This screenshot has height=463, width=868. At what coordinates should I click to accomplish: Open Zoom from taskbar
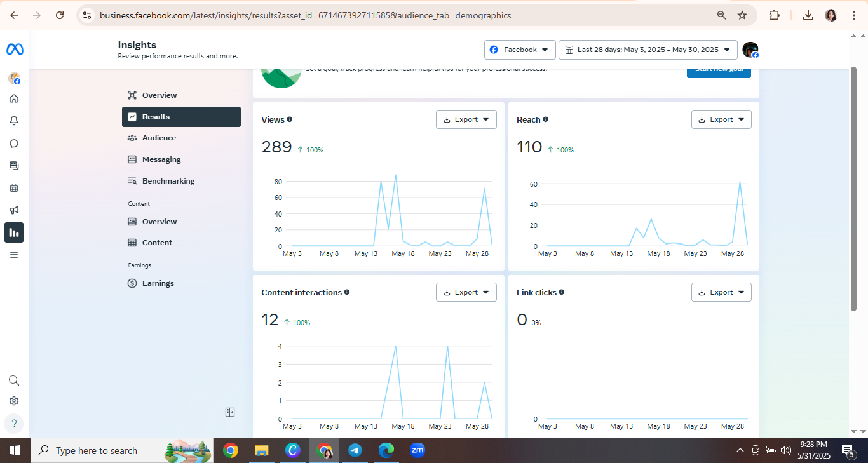pos(417,450)
